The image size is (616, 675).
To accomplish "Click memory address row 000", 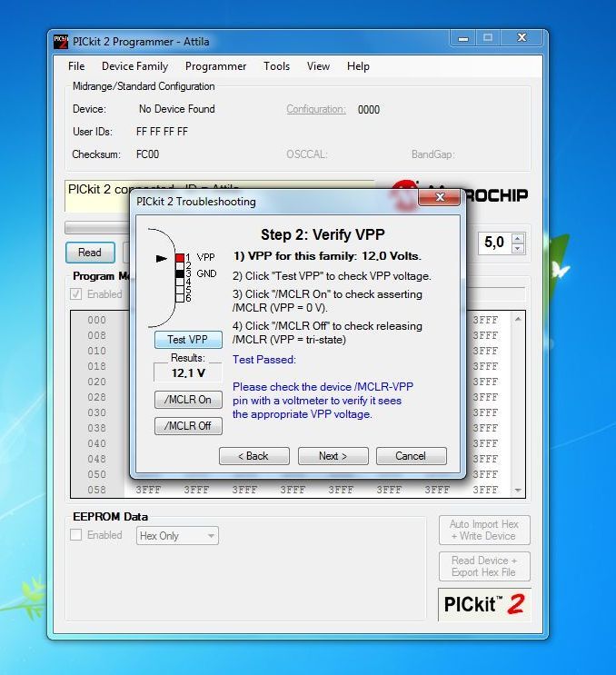I will tap(96, 320).
